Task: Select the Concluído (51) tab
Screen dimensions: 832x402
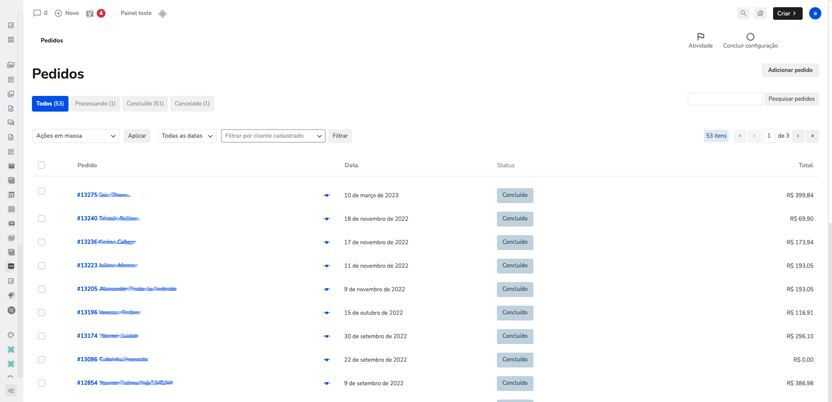Action: pos(145,103)
